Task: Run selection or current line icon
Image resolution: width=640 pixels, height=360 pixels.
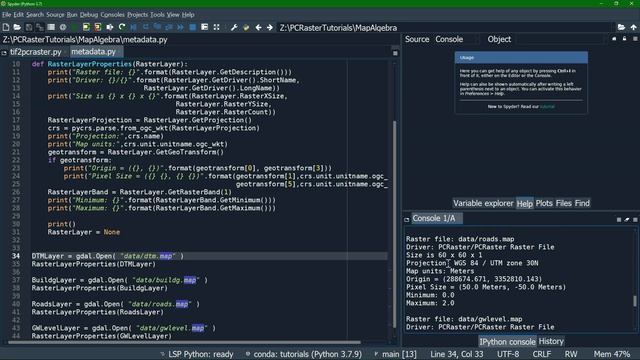Action: point(110,27)
